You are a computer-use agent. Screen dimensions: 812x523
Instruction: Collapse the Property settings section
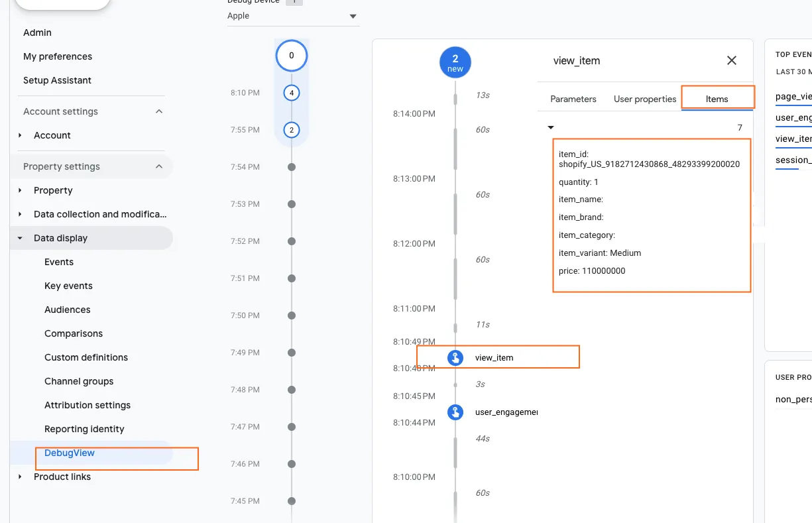coord(159,166)
